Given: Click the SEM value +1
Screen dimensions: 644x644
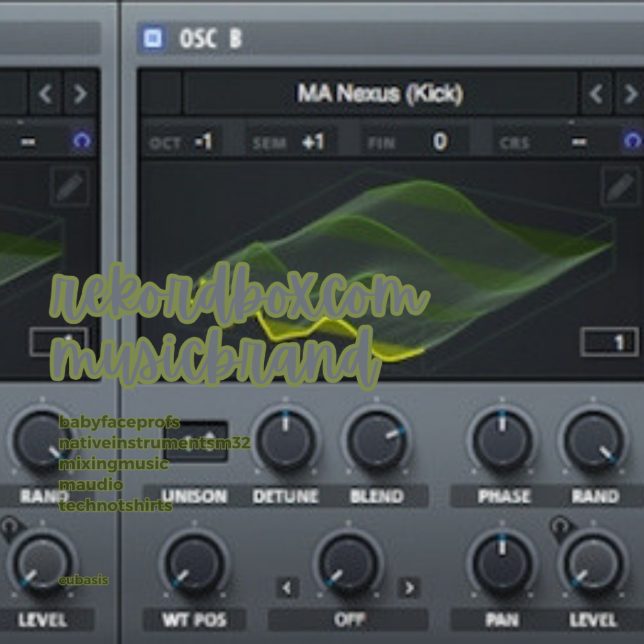Looking at the screenshot, I should pos(313,142).
